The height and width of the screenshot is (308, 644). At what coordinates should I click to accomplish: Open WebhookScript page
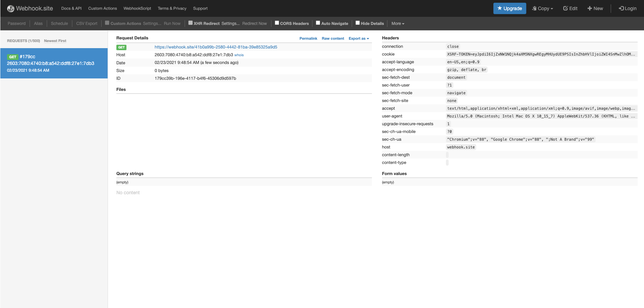(x=137, y=8)
